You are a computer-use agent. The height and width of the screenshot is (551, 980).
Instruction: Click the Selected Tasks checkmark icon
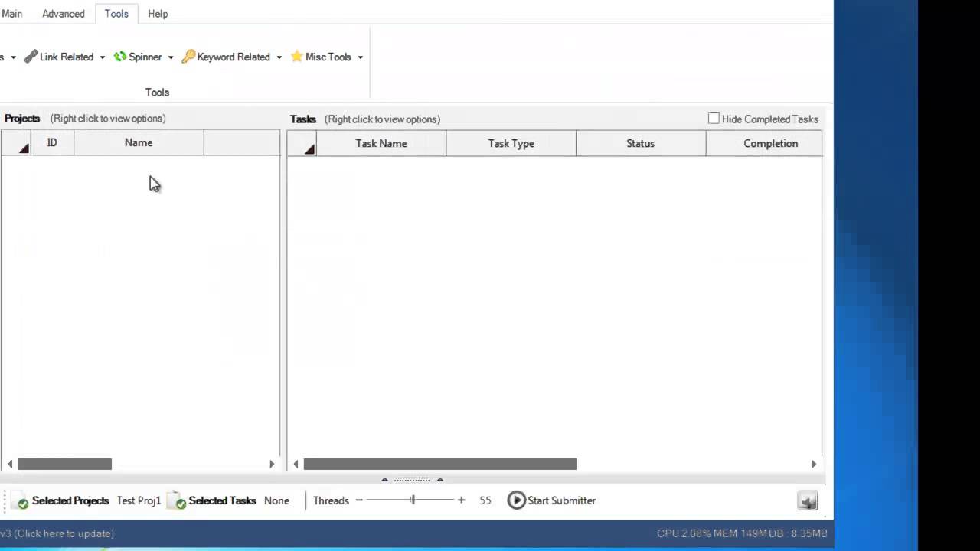(177, 500)
